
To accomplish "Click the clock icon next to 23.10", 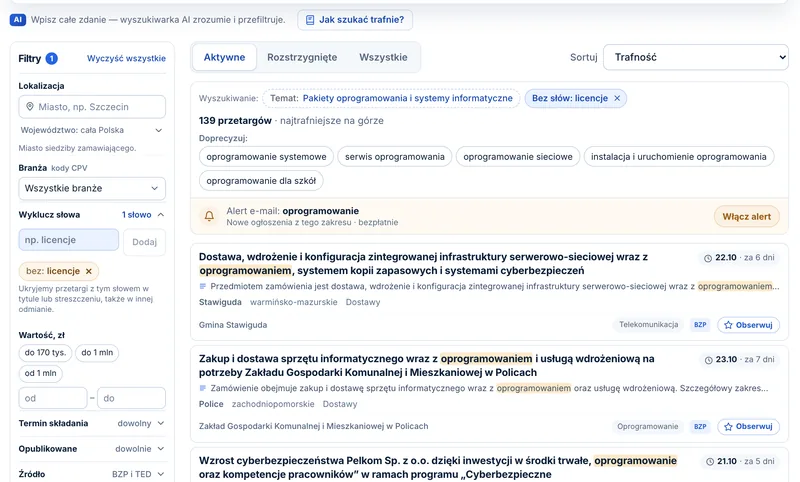I will tap(708, 360).
